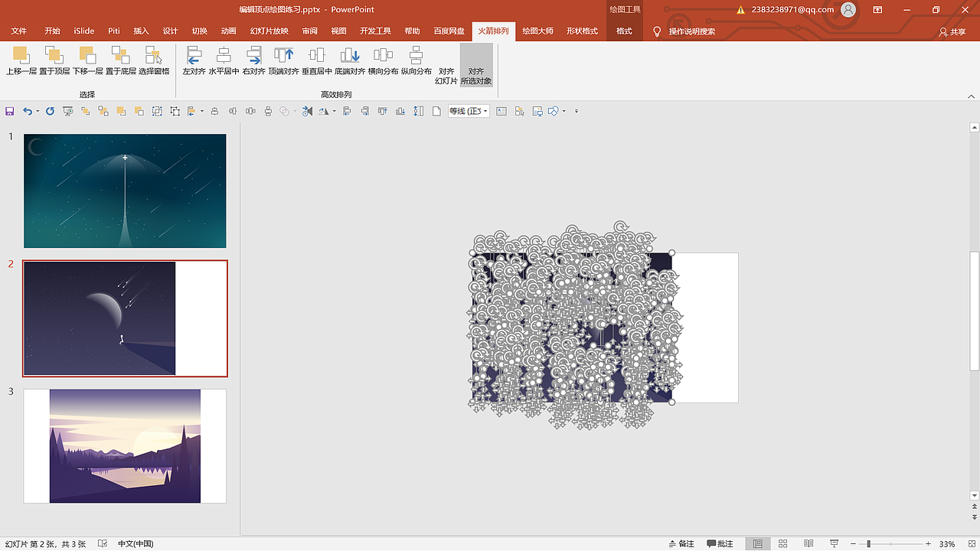Open the iSlide ribbon tab

[x=84, y=31]
